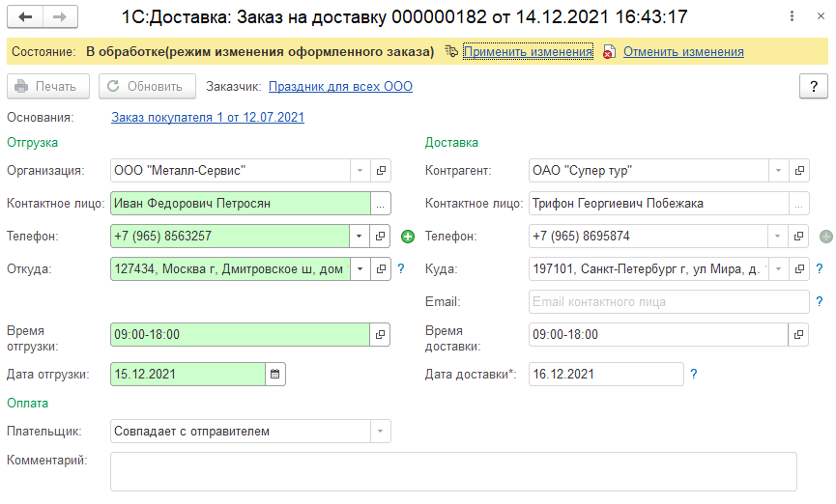836x504 pixels.
Task: Click the ellipsis button for Трифон Георгиевич Побежака
Action: pyautogui.click(x=798, y=204)
